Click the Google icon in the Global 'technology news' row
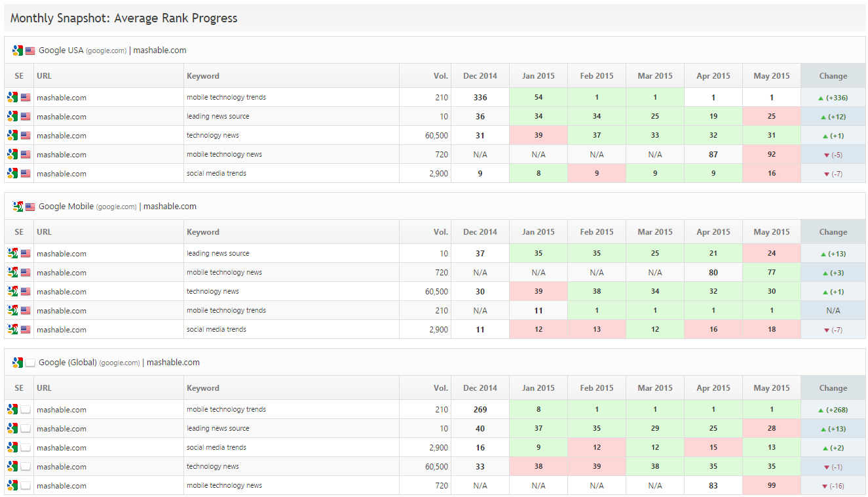Image resolution: width=868 pixels, height=497 pixels. [x=12, y=467]
